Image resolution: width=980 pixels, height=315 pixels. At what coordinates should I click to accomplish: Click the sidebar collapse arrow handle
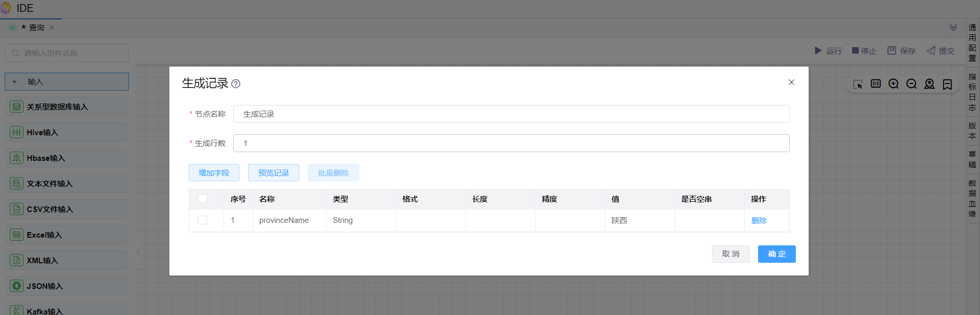[138, 253]
